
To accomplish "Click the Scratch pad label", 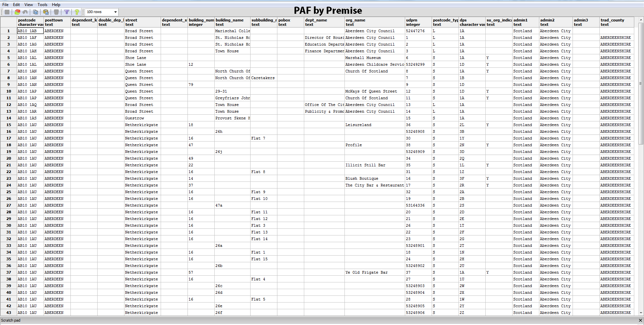I will pyautogui.click(x=11, y=320).
